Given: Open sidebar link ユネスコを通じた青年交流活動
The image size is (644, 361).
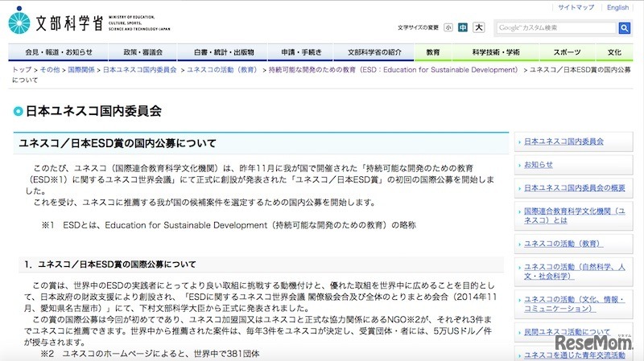Looking at the screenshot, I should [x=574, y=355].
